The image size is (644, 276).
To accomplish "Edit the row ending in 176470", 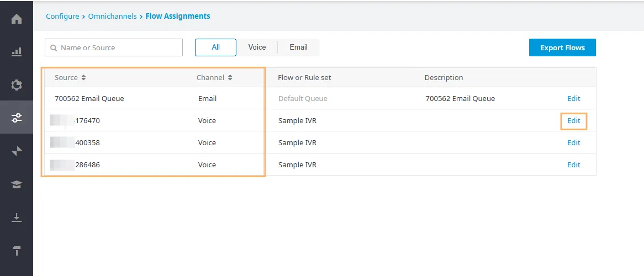I will [574, 121].
